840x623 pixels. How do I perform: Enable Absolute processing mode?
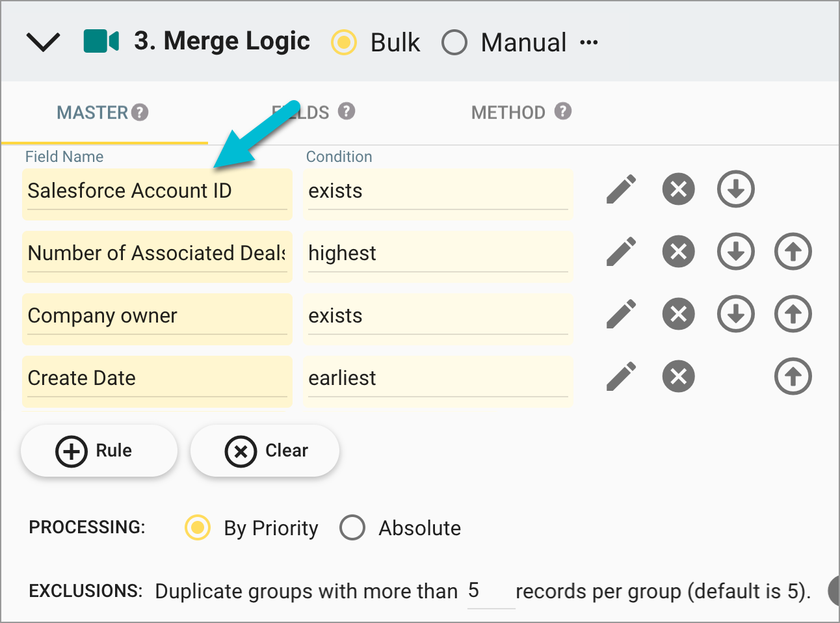coord(352,528)
